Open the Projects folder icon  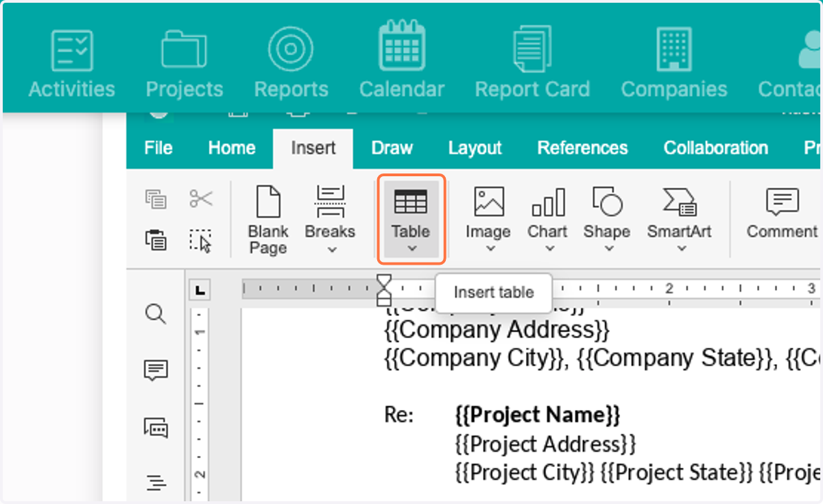184,50
